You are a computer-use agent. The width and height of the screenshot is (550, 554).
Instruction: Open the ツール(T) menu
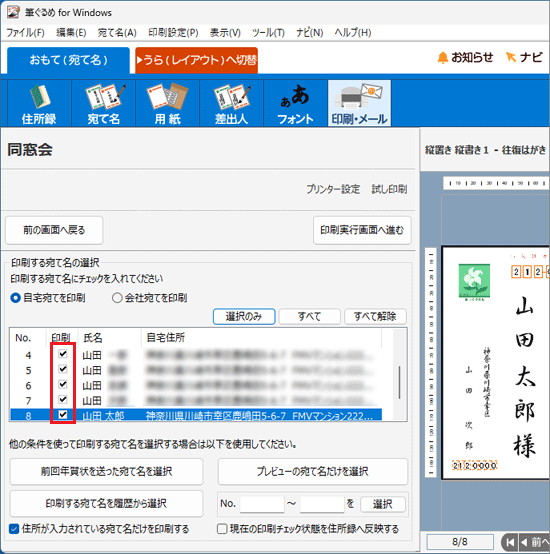[x=268, y=33]
